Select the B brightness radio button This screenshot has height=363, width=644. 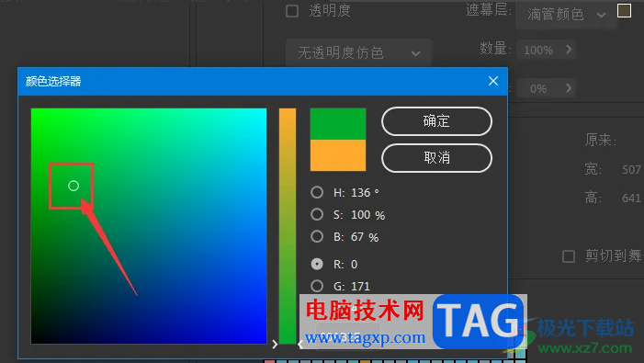point(317,236)
